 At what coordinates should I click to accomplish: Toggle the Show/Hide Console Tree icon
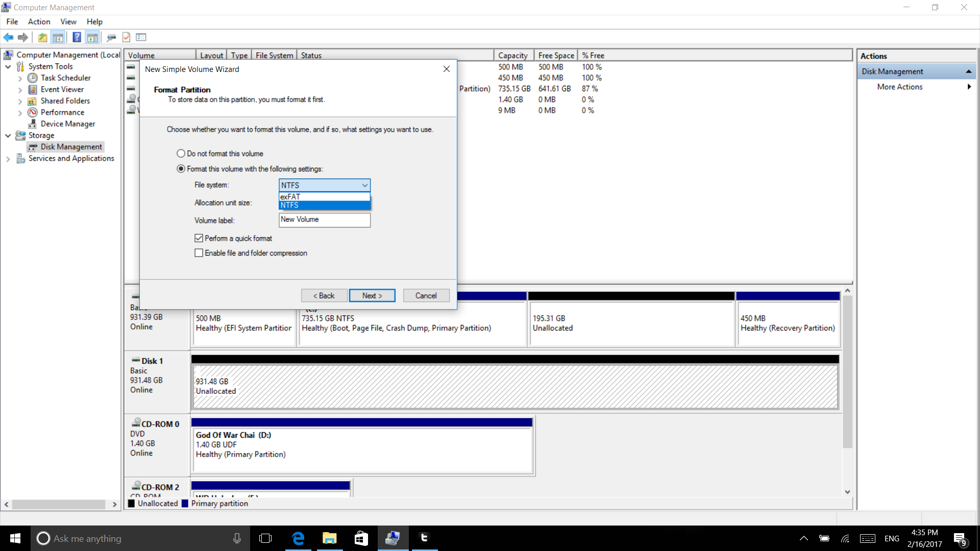(x=58, y=37)
